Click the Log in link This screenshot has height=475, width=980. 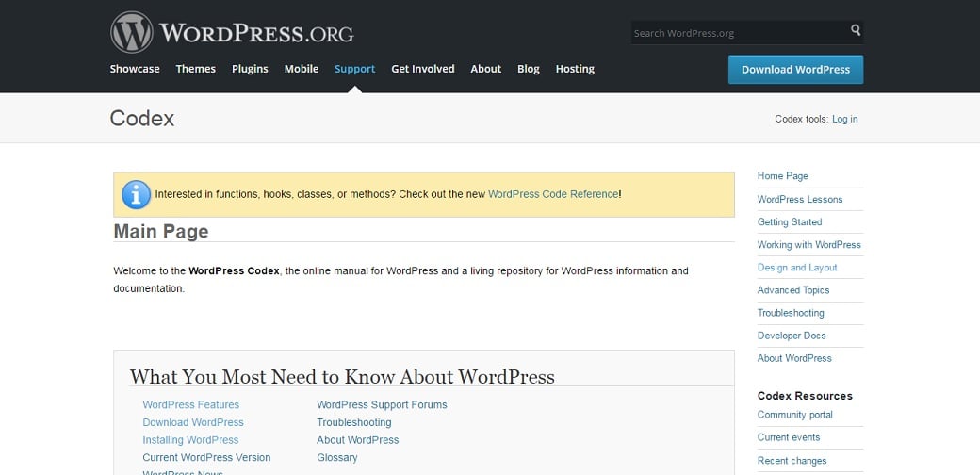tap(844, 119)
